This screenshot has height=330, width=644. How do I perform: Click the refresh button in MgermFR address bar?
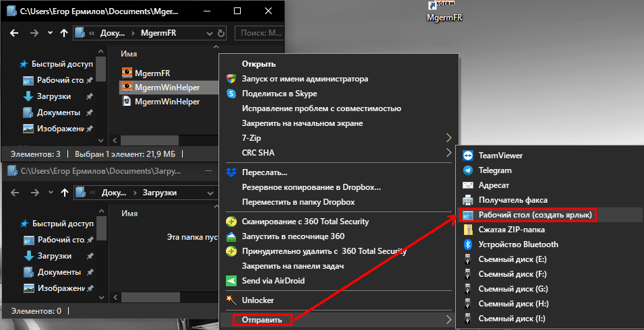click(x=221, y=33)
